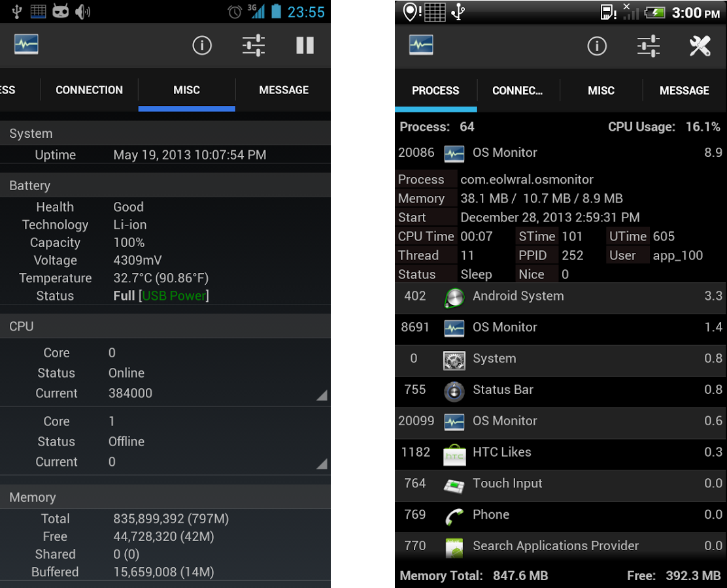Switch to CONNECTION tab in the left phone

pyautogui.click(x=90, y=90)
